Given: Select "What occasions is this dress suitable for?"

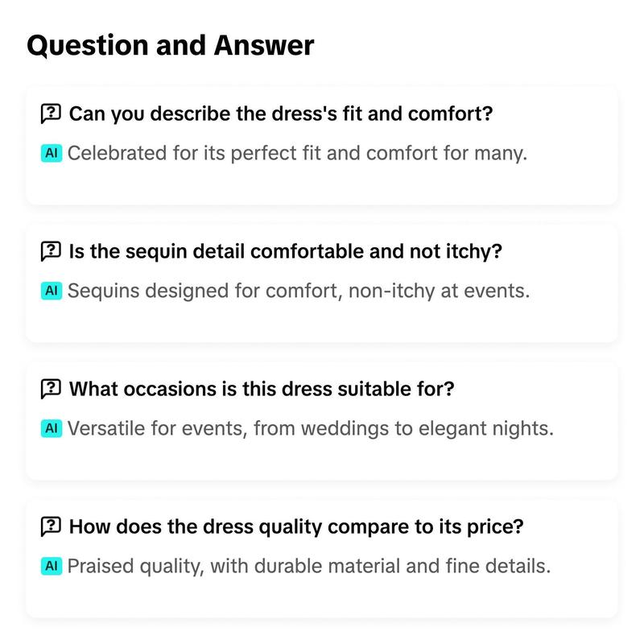Looking at the screenshot, I should coord(262,389).
